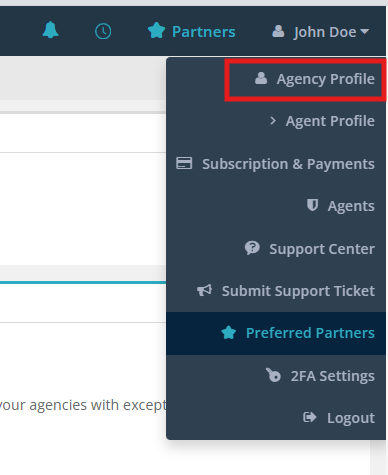Image resolution: width=388 pixels, height=475 pixels.
Task: Click the question bubble Support Center icon
Action: pos(252,248)
